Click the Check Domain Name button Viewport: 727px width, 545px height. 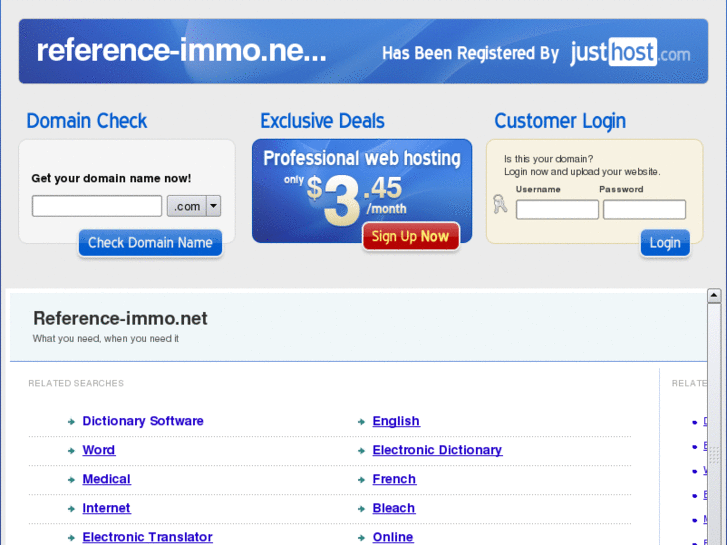150,243
